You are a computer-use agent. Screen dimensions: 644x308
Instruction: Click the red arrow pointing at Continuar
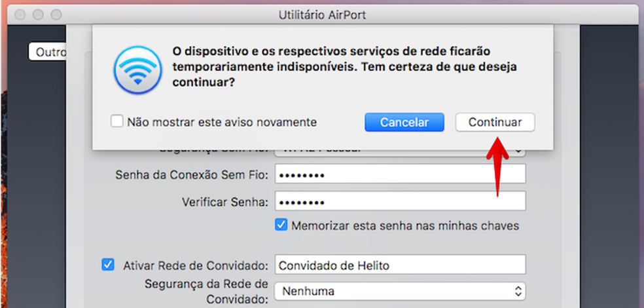498,164
